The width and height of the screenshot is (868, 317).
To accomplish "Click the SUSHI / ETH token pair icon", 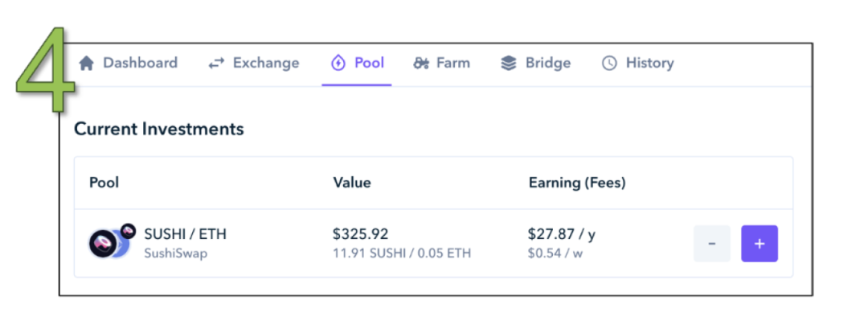I will pos(108,242).
